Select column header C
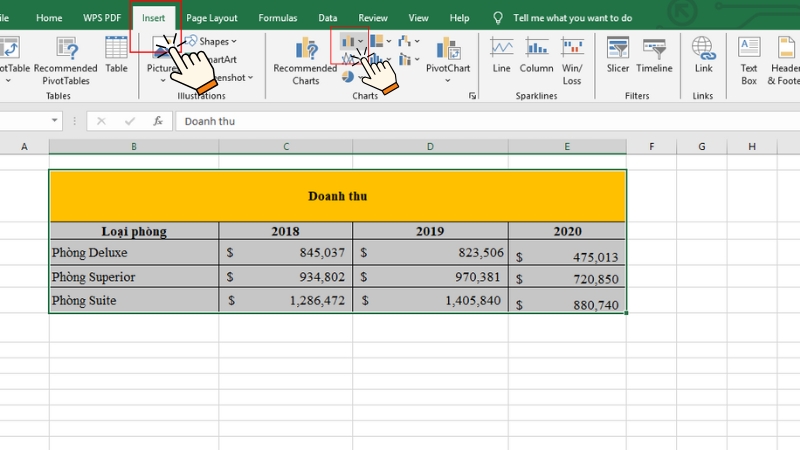This screenshot has height=450, width=800. pyautogui.click(x=286, y=147)
